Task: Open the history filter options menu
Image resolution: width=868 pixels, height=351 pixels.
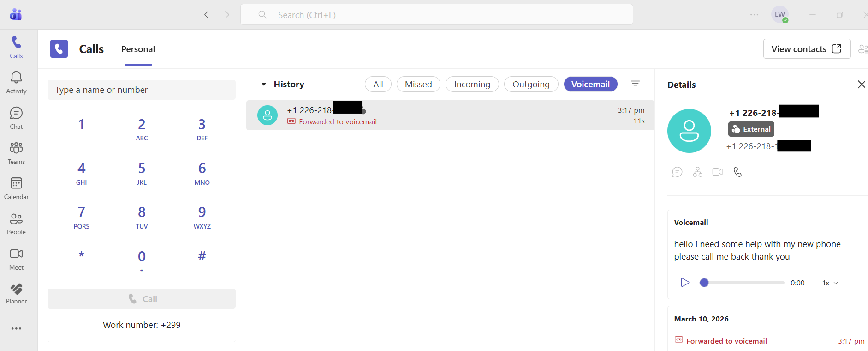Action: pyautogui.click(x=635, y=84)
